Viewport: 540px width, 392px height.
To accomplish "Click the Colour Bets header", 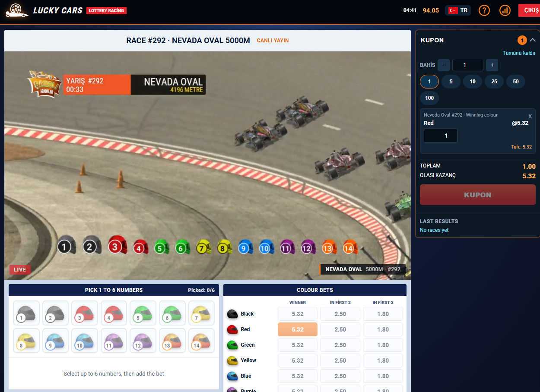I will pos(315,290).
